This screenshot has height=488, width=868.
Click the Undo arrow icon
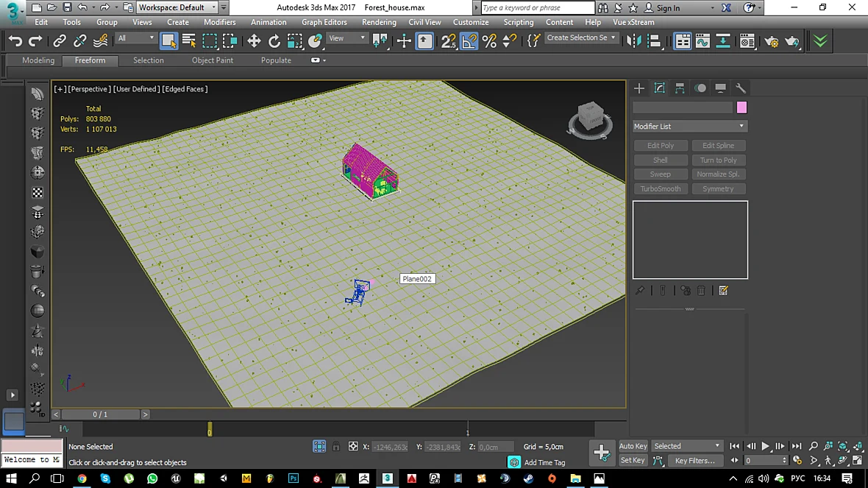click(15, 41)
